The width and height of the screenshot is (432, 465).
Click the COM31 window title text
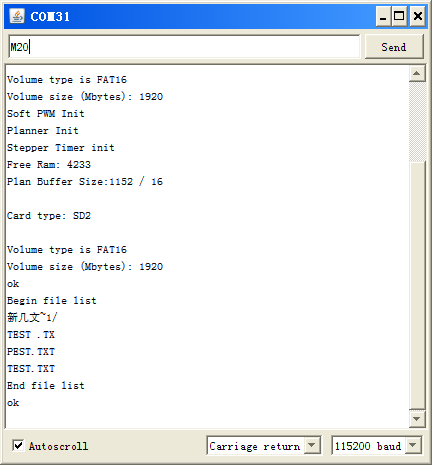[50, 16]
